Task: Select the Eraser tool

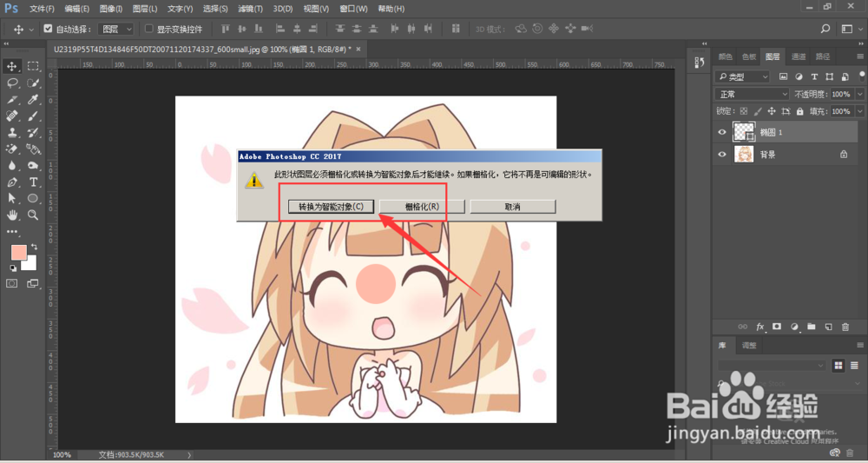Action: click(x=11, y=149)
